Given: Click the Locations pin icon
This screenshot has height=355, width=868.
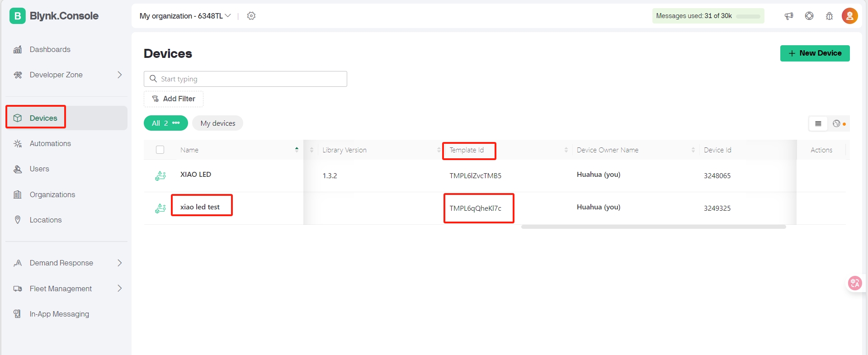Looking at the screenshot, I should (18, 220).
